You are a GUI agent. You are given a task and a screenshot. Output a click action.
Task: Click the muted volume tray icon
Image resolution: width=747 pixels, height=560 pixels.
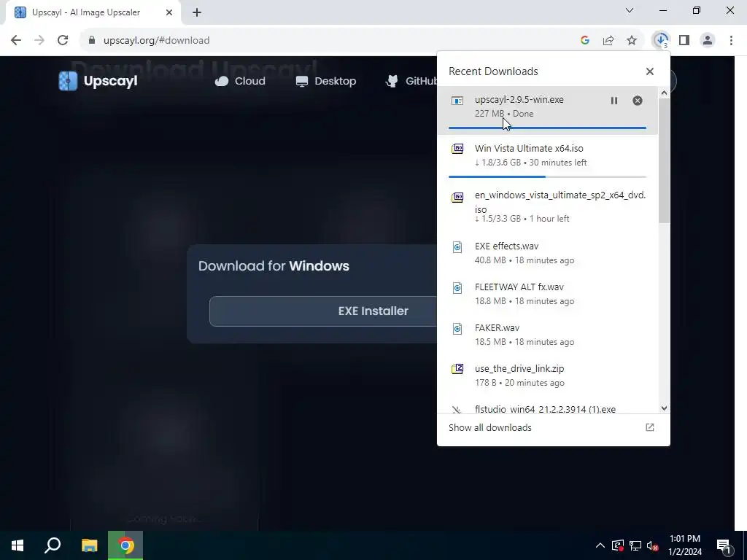pos(652,545)
